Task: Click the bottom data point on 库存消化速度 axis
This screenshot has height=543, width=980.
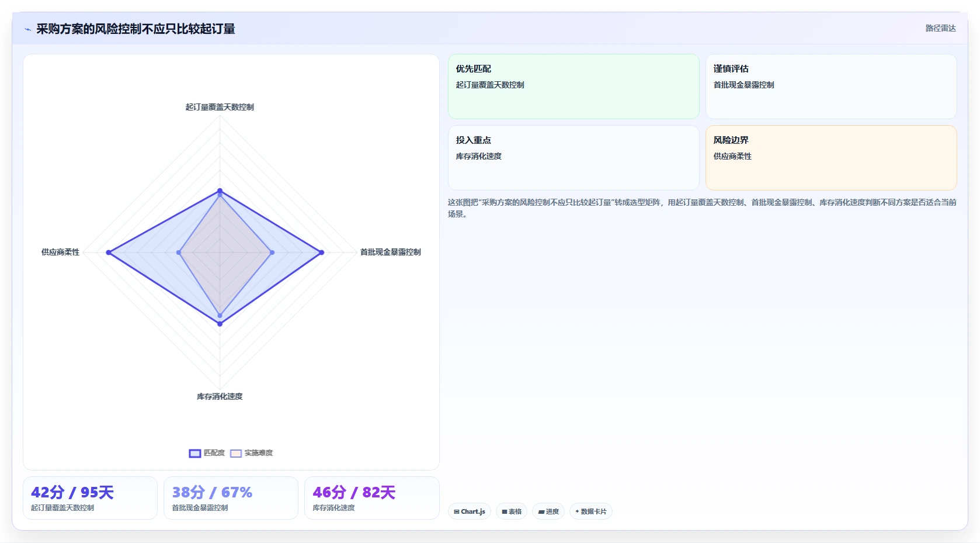Action: pos(220,324)
